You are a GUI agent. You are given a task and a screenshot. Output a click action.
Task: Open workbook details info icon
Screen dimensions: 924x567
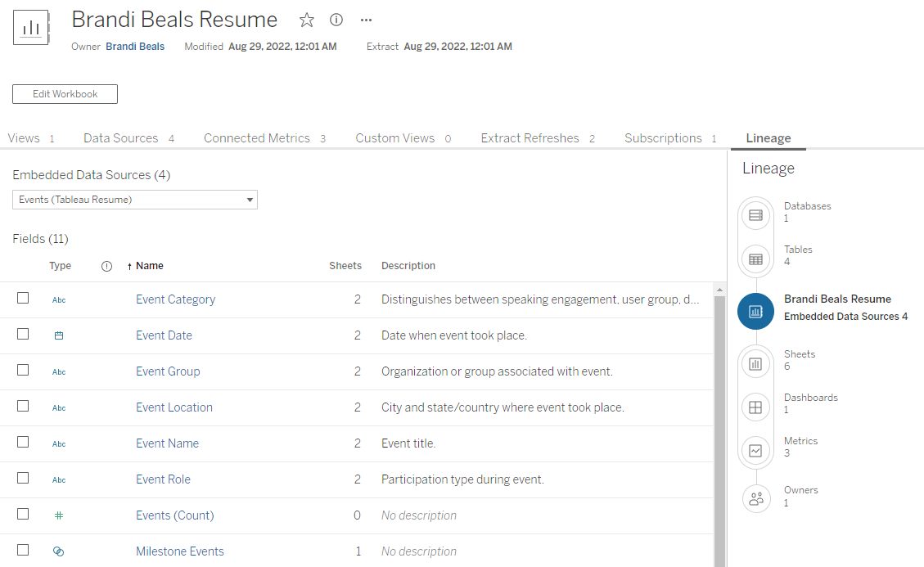[336, 20]
